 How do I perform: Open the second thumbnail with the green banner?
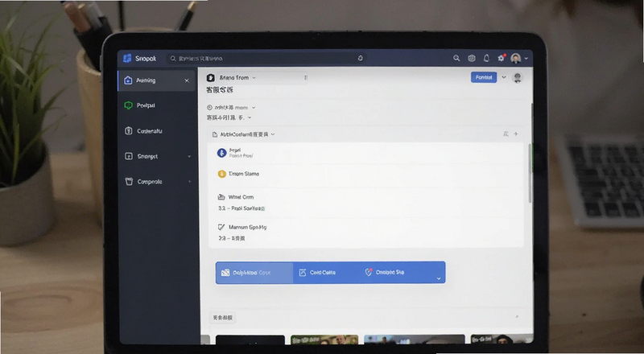[x=324, y=340]
